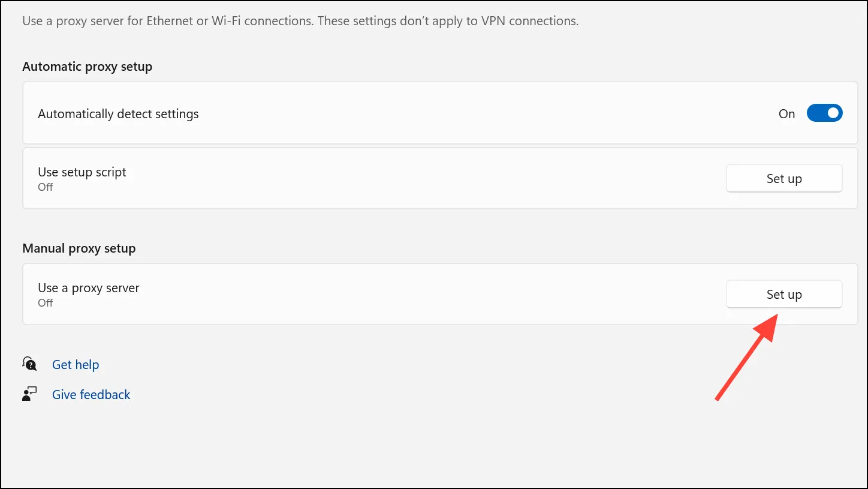
Task: Click empty middle area of Use setup script card
Action: coord(420,179)
